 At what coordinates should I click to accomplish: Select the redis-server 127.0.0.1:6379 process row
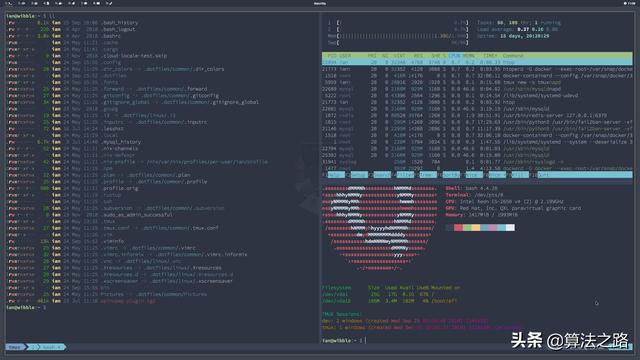coord(477,116)
